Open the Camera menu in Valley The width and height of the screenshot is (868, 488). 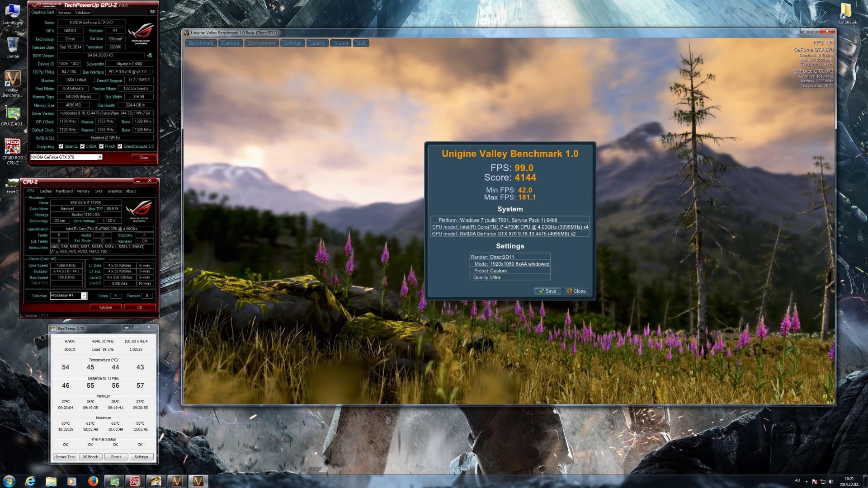231,43
